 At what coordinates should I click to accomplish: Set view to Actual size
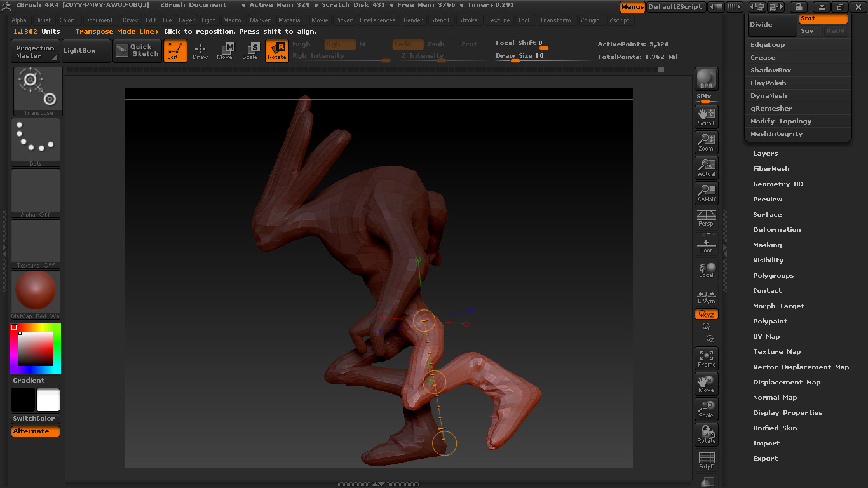pyautogui.click(x=706, y=168)
